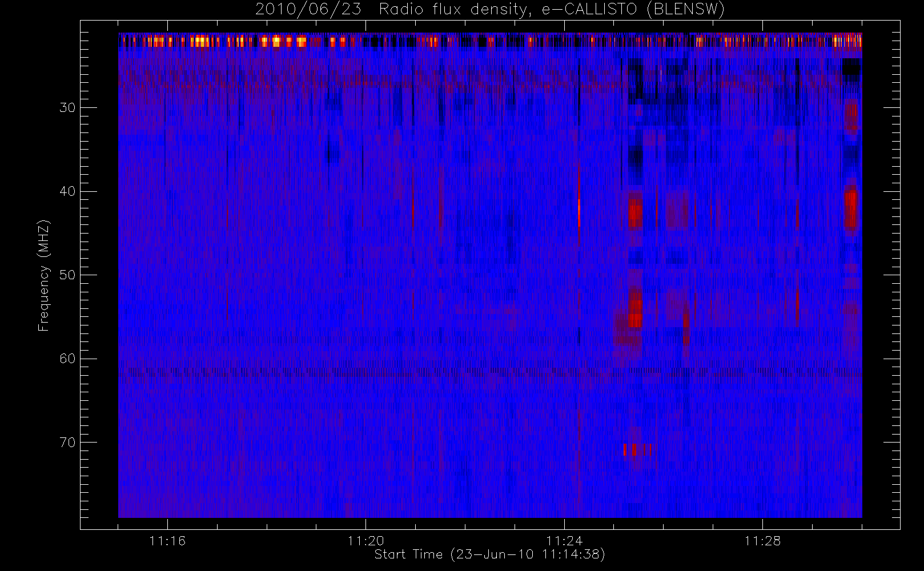924x571 pixels.
Task: Click the '30' frequency tick label
Action: pos(67,107)
